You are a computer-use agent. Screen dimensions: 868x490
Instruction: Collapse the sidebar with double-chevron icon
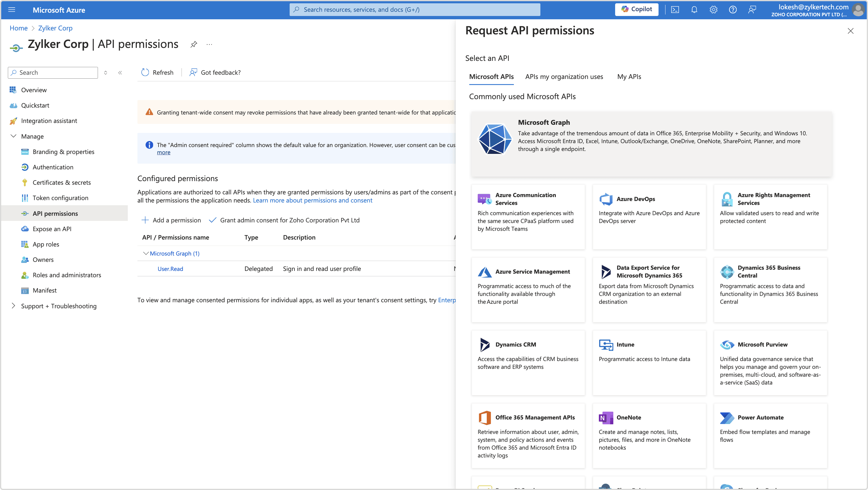tap(120, 72)
